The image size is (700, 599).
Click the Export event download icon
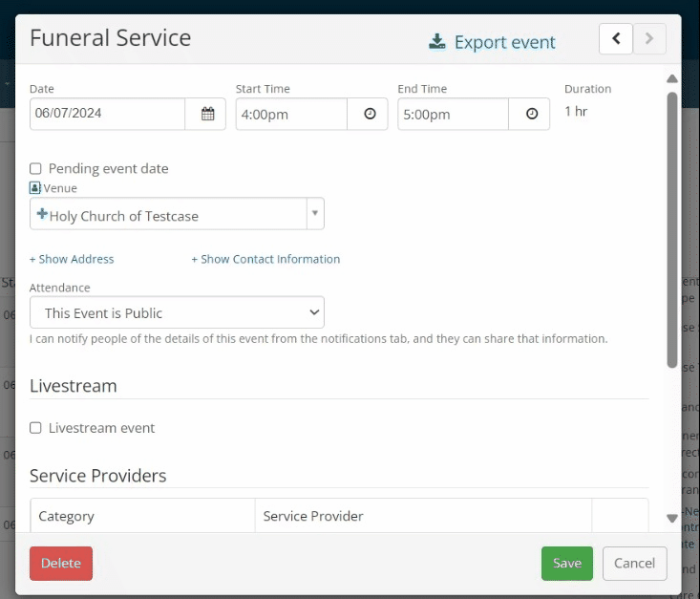point(436,42)
